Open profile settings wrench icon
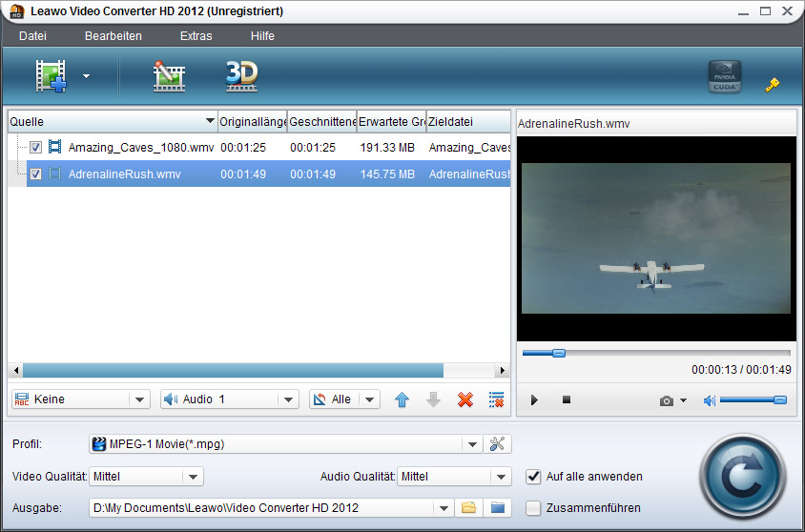The image size is (805, 532). pos(497,444)
